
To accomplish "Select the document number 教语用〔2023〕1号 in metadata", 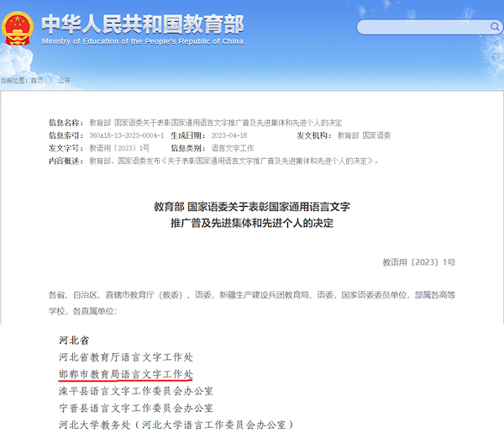I will tap(119, 148).
